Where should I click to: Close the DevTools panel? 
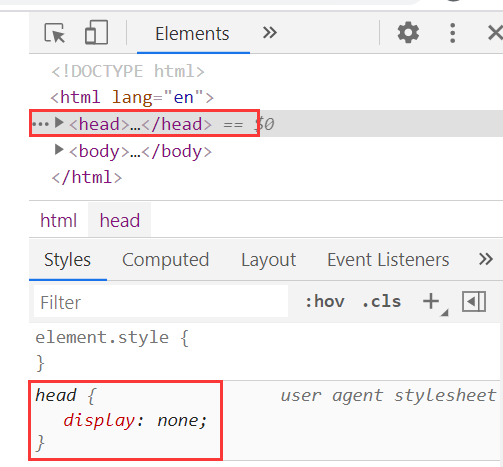(495, 33)
